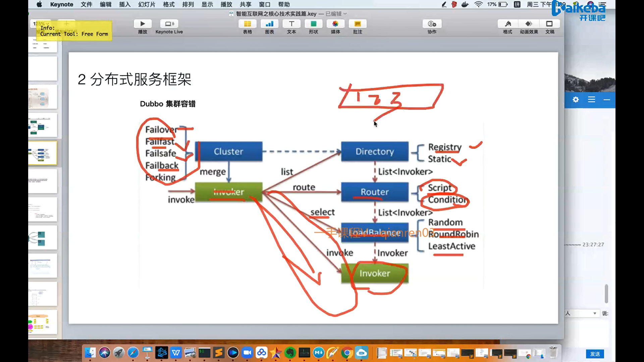Insert a table with the 表格 icon
Screen dimensions: 644x362
[247, 24]
